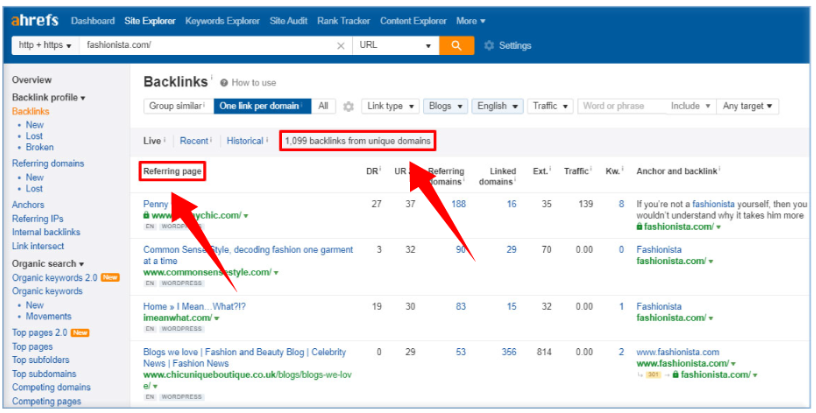Open Rank Tracker in the top navigation

pos(343,21)
